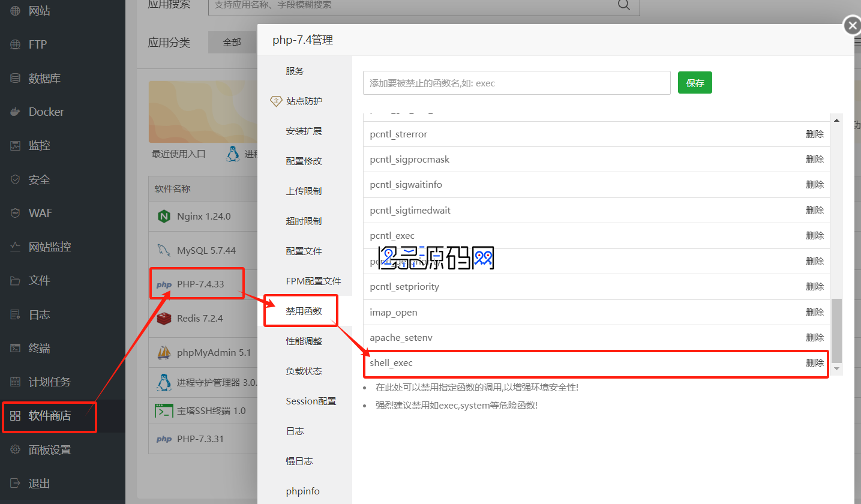Open the 配置修改 tab
Viewport: 861px width, 504px height.
[304, 161]
